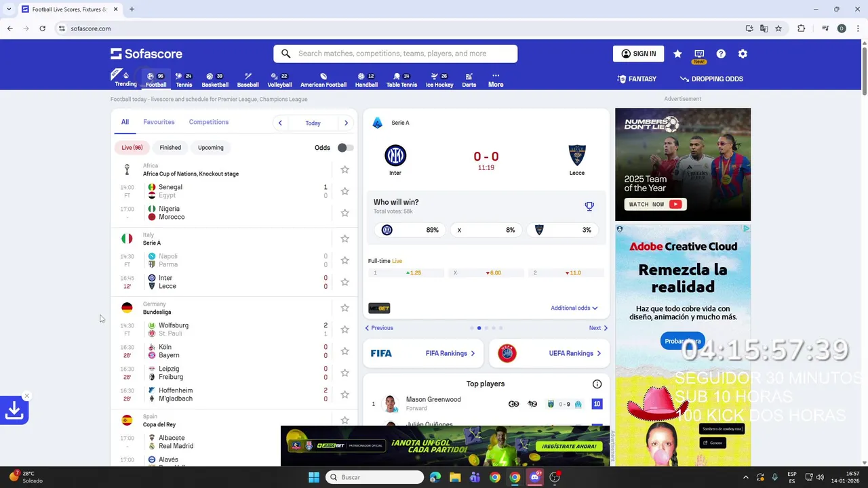Select the Tennis sport icon
Screen dimensions: 868x488
[184, 79]
